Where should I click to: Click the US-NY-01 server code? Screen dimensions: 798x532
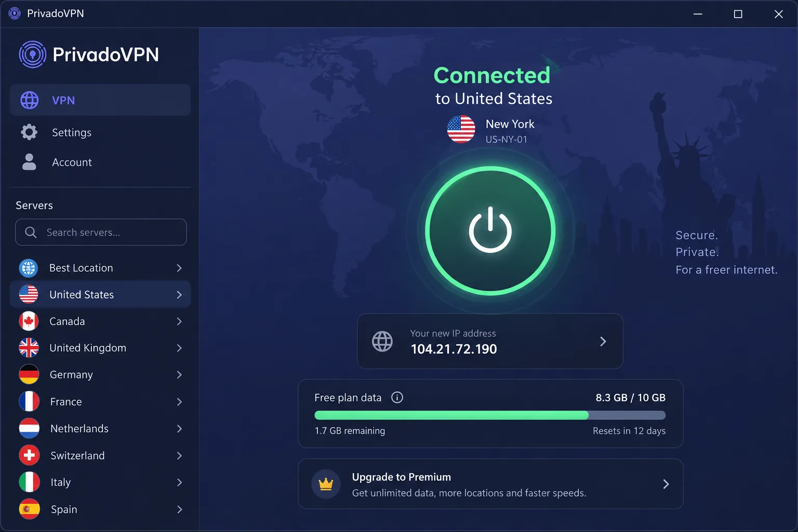pos(507,139)
